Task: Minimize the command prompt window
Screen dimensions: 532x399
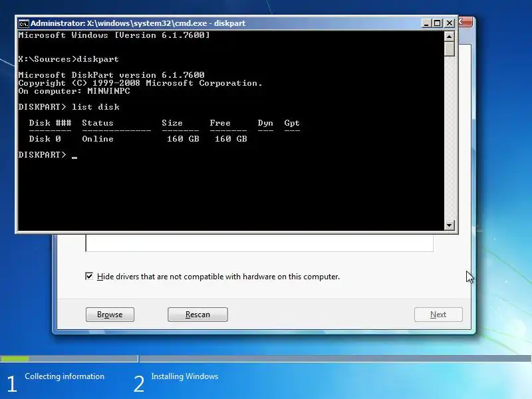Action: pyautogui.click(x=426, y=23)
